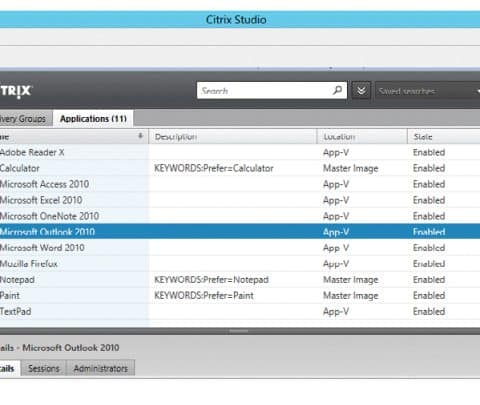This screenshot has height=405, width=480.
Task: Click Enabled state for Microsoft Word 2010
Action: [429, 248]
